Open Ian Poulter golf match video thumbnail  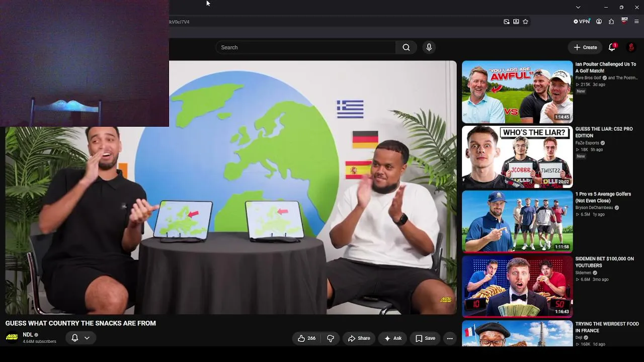pos(517,92)
